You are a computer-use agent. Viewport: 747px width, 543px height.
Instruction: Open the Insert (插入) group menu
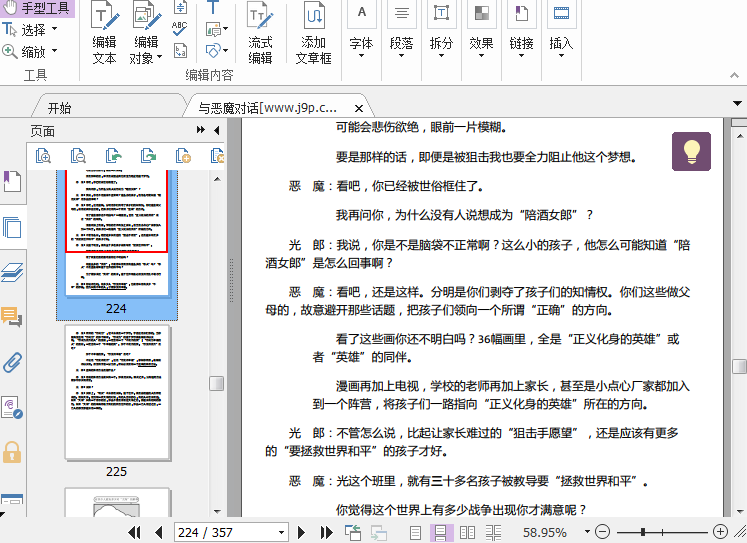561,32
